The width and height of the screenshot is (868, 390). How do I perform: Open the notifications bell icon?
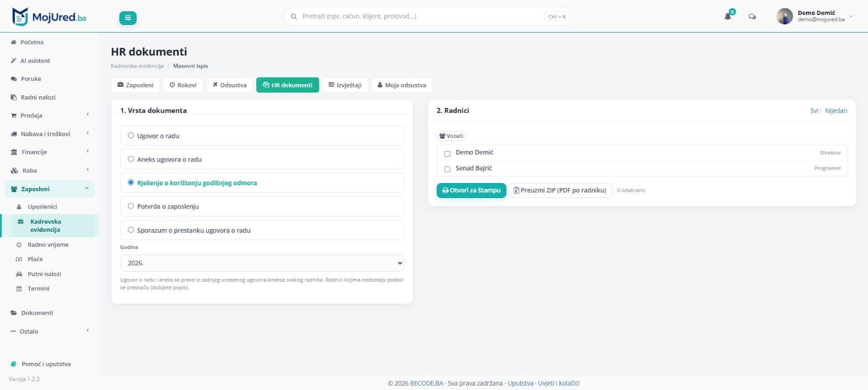728,17
